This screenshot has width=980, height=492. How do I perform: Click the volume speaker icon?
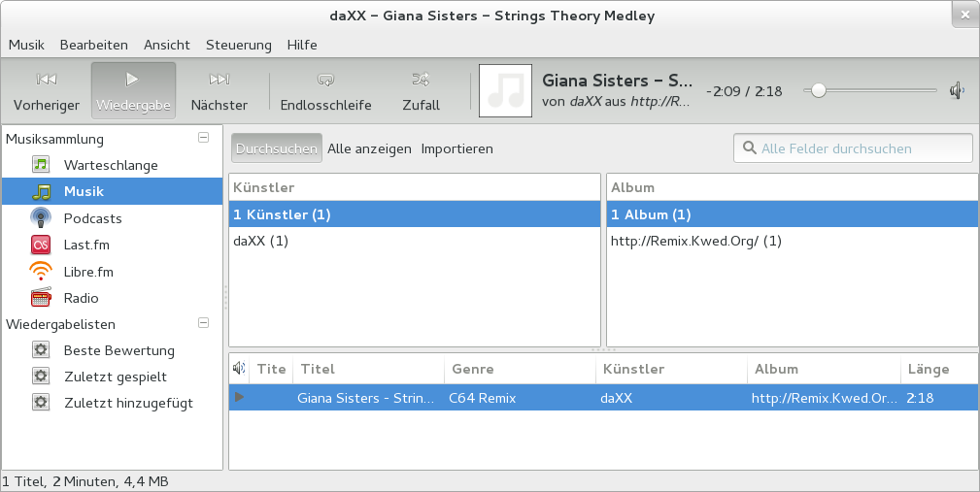[x=957, y=90]
